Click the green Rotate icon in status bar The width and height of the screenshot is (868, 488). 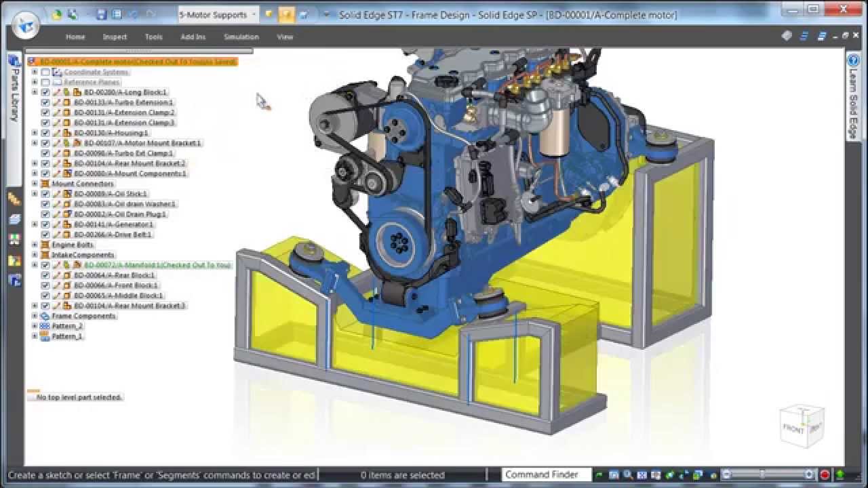670,475
